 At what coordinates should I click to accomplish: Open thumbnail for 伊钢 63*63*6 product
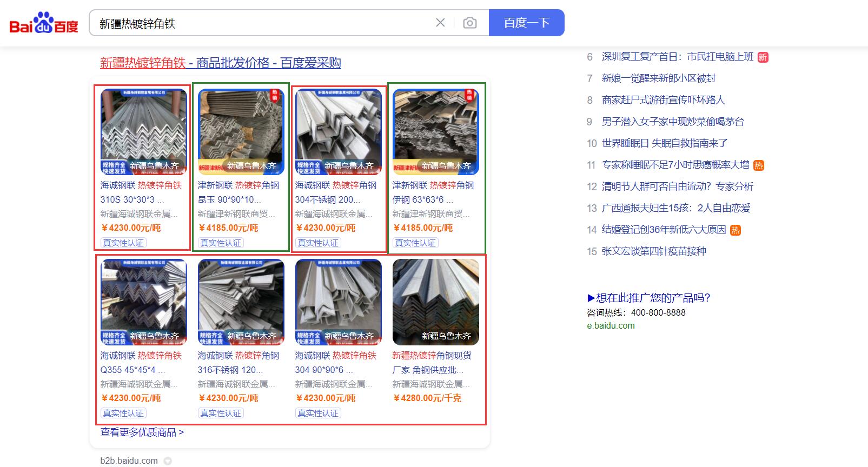click(x=436, y=132)
